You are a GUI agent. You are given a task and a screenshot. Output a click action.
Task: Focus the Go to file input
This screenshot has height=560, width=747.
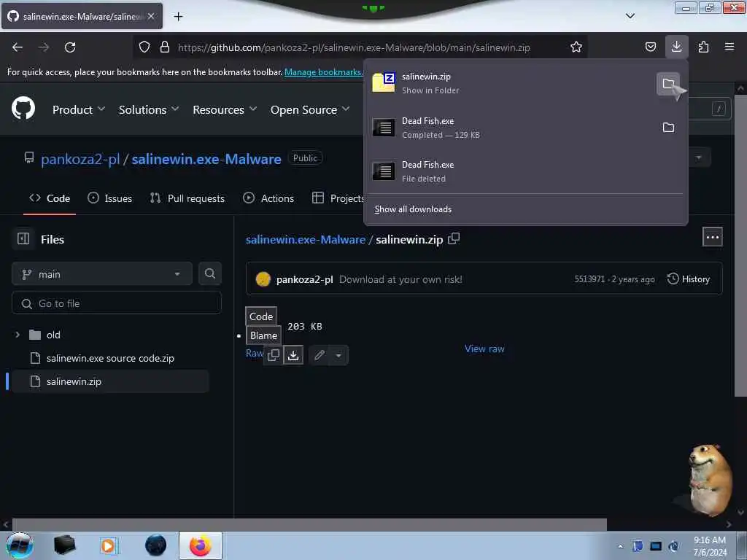click(x=116, y=303)
